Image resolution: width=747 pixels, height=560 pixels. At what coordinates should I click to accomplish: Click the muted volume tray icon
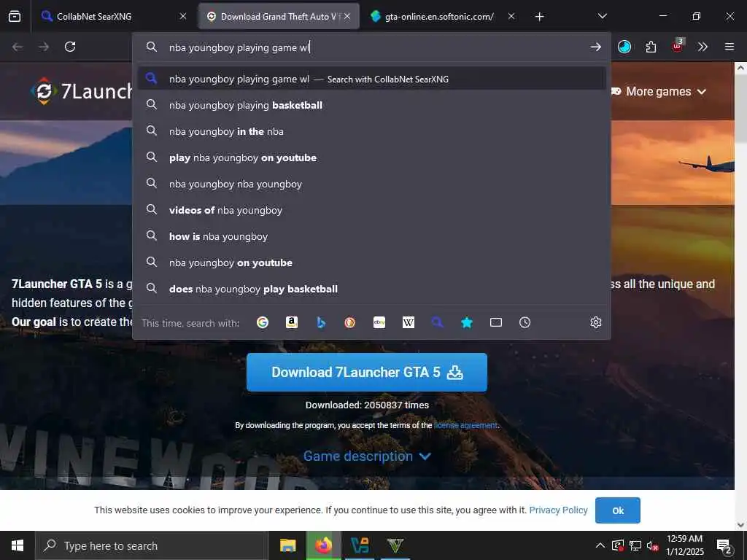click(x=652, y=545)
